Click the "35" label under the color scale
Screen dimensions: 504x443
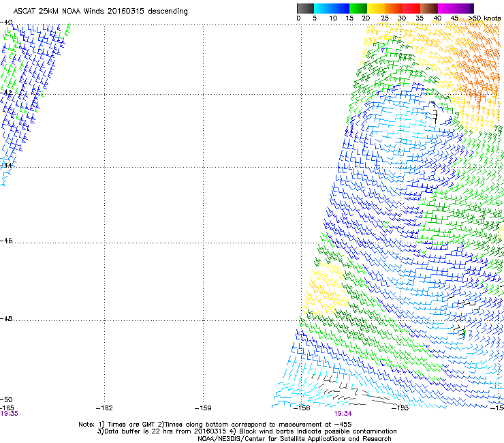coord(420,18)
